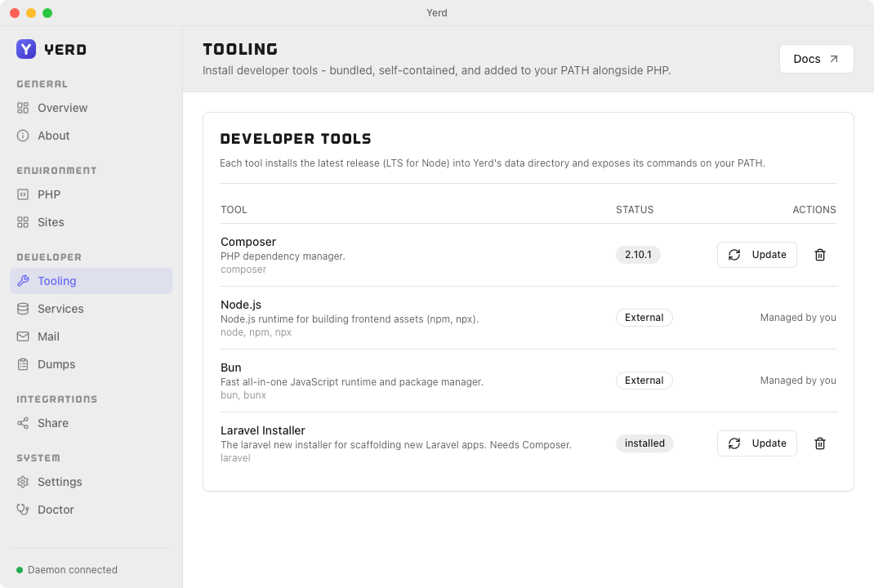Click the DEVELOPER TOOLS heading
This screenshot has height=588, width=874.
tap(296, 139)
